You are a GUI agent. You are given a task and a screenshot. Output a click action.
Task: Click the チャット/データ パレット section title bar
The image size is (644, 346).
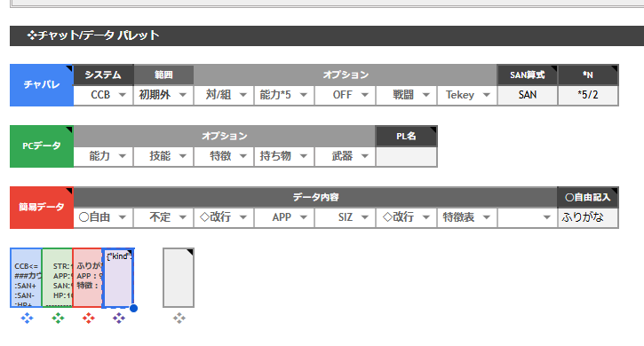click(327, 35)
